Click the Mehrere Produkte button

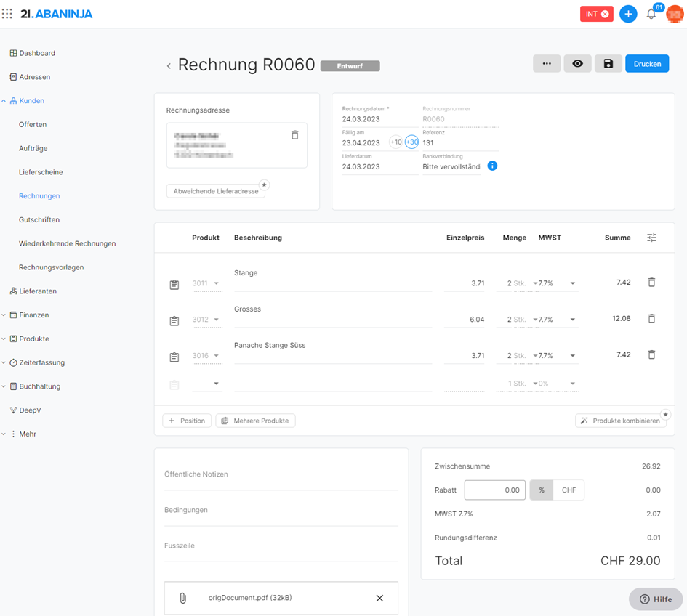pos(255,421)
